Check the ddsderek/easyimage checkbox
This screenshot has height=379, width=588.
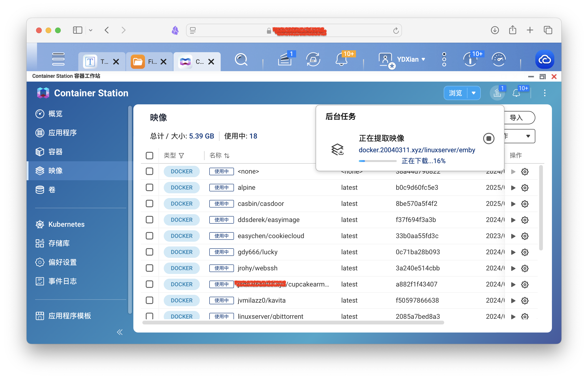[x=149, y=220]
